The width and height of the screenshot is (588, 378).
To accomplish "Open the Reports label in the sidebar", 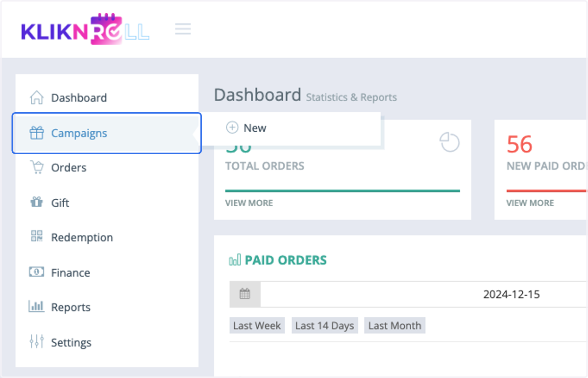I will point(71,307).
